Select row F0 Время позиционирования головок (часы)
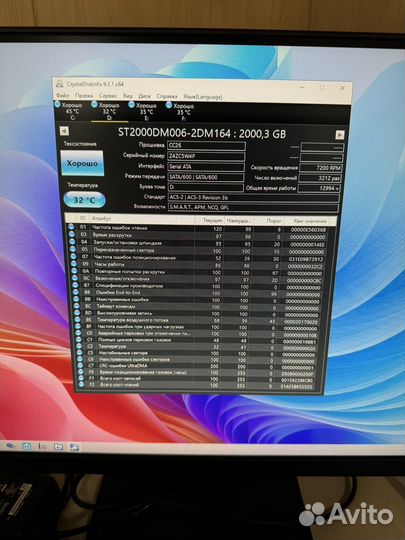 coord(201,372)
